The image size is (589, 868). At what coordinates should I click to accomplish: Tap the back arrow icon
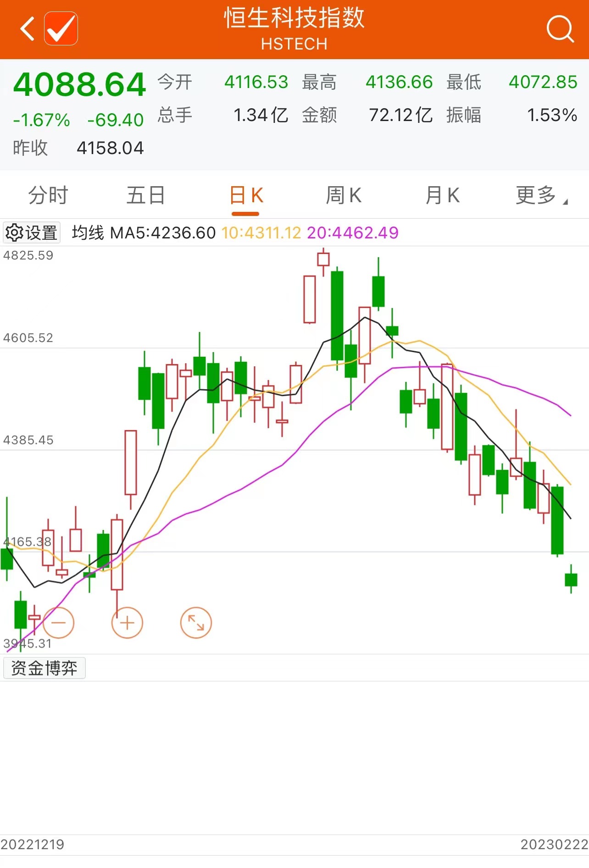[x=28, y=29]
